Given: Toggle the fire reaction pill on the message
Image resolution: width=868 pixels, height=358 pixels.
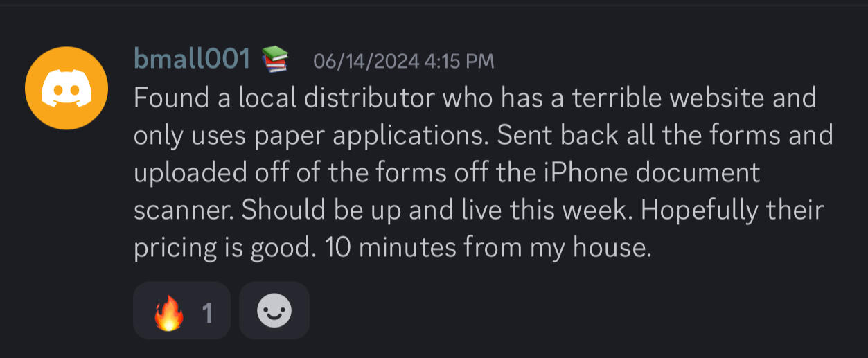Looking at the screenshot, I should click(181, 310).
